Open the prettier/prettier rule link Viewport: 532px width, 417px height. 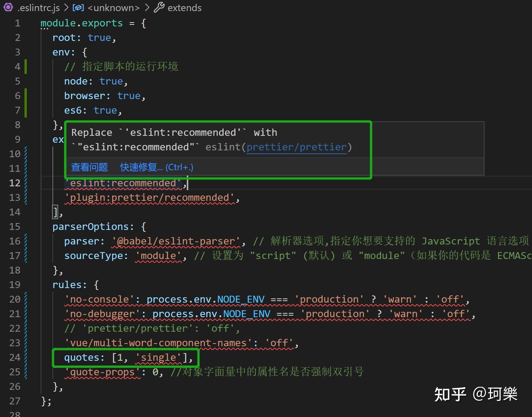tap(297, 147)
